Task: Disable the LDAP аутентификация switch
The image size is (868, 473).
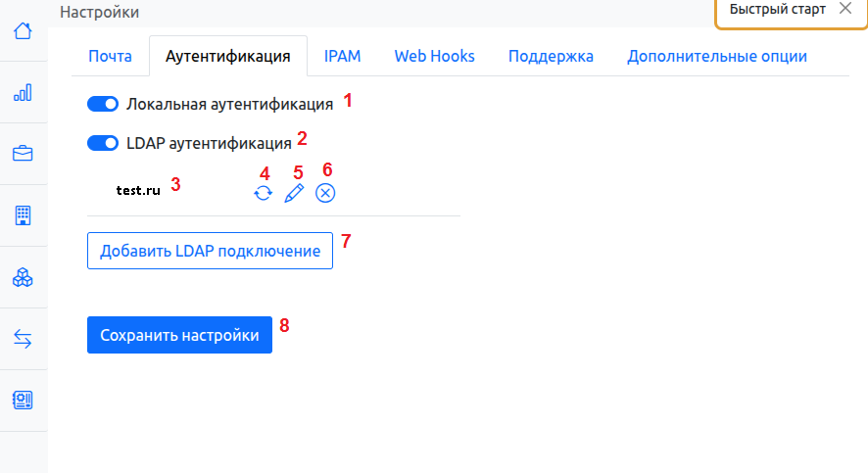Action: [103, 144]
